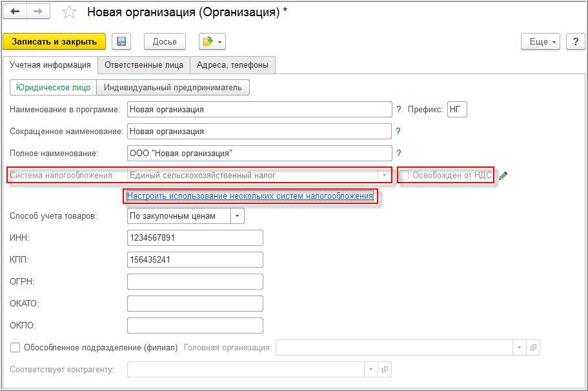This screenshot has width=588, height=391.
Task: Click the green pencil edit icon
Action: pyautogui.click(x=503, y=175)
